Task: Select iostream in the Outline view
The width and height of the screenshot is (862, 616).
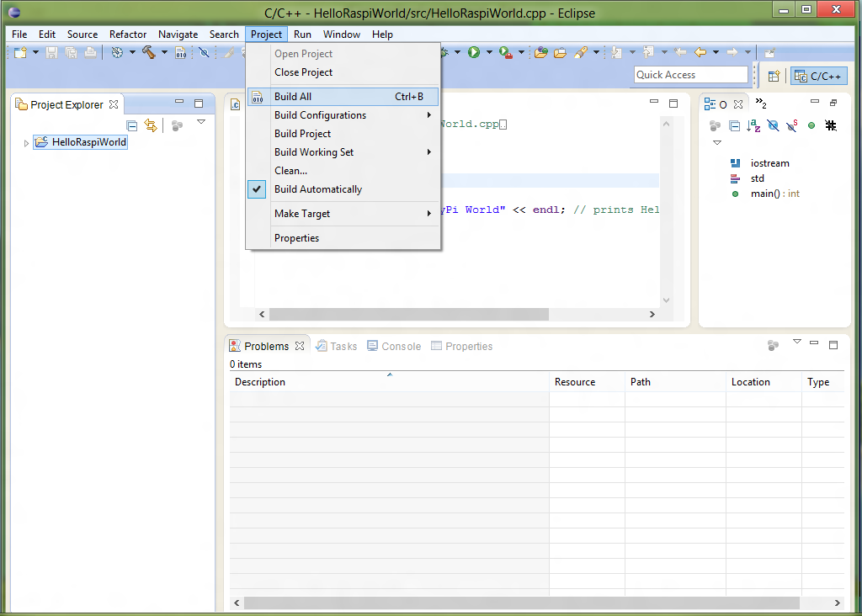Action: point(760,163)
